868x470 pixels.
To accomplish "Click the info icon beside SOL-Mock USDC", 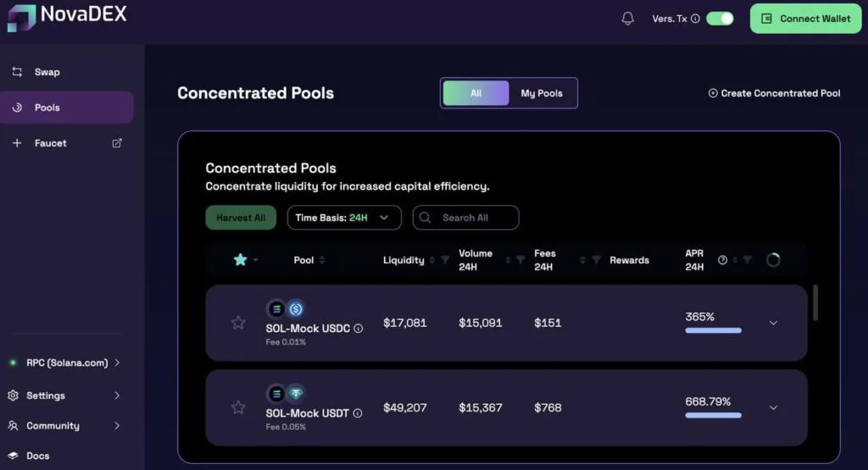I will (x=359, y=329).
